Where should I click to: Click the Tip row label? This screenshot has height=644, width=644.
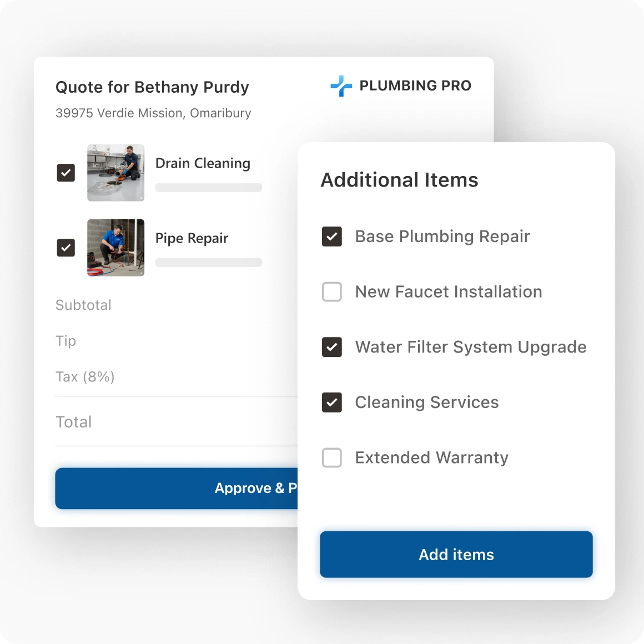coord(66,341)
